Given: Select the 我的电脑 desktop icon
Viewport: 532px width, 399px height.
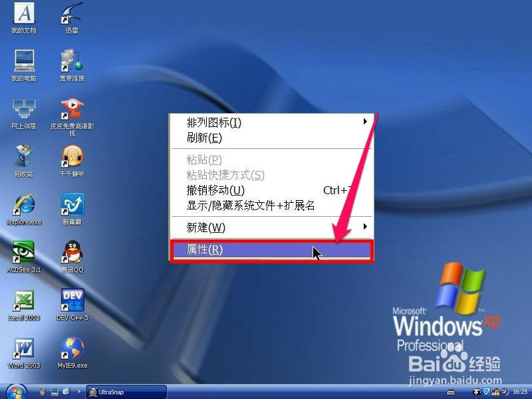Looking at the screenshot, I should pyautogui.click(x=24, y=65).
